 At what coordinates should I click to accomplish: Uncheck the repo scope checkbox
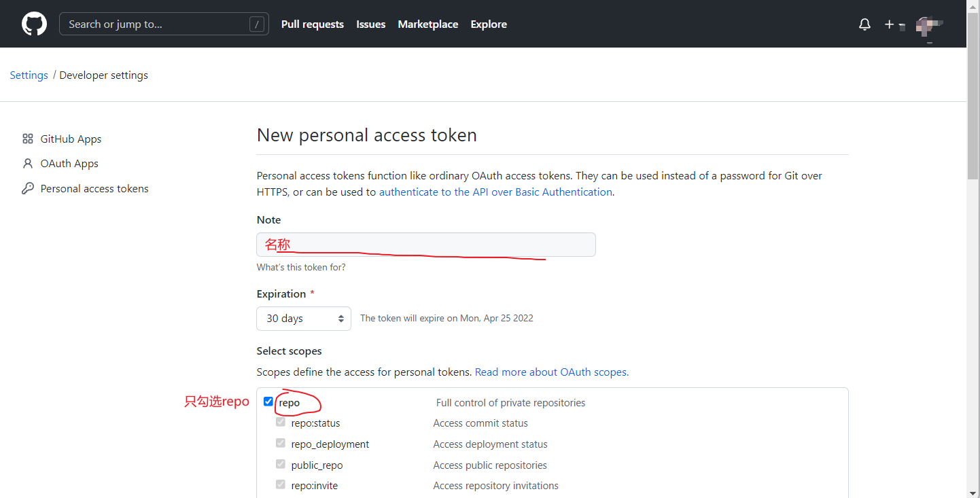coord(268,402)
